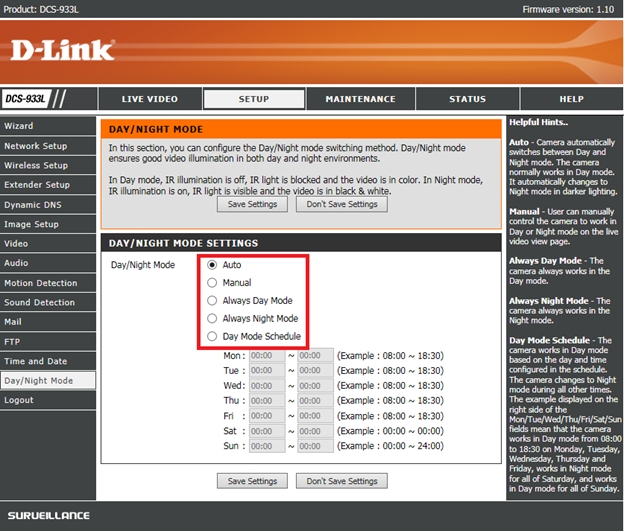Screen dimensions: 624x531
Task: Select Always Day Mode option
Action: (211, 300)
